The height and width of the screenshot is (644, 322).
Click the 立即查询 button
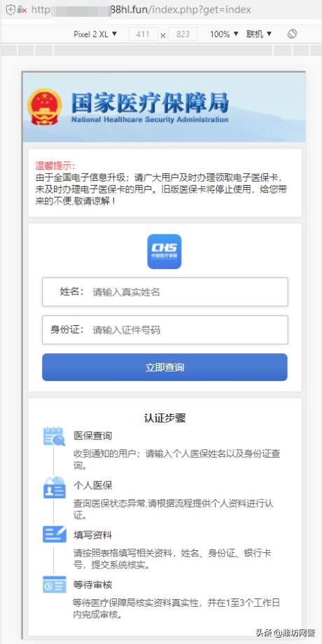point(165,367)
